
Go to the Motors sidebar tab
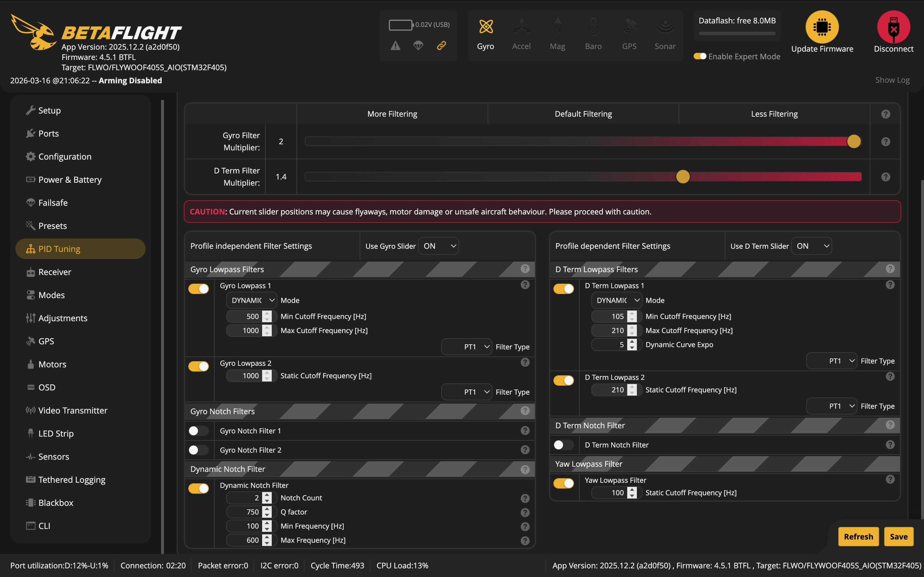pos(52,364)
